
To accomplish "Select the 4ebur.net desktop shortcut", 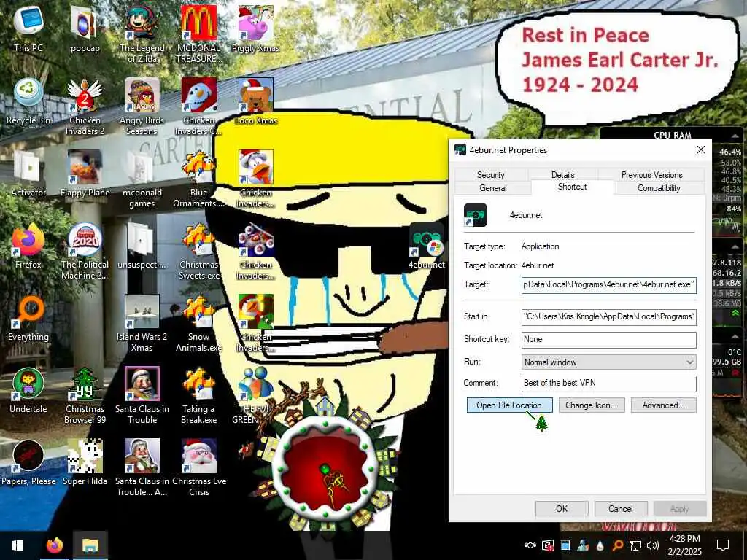I will [426, 246].
